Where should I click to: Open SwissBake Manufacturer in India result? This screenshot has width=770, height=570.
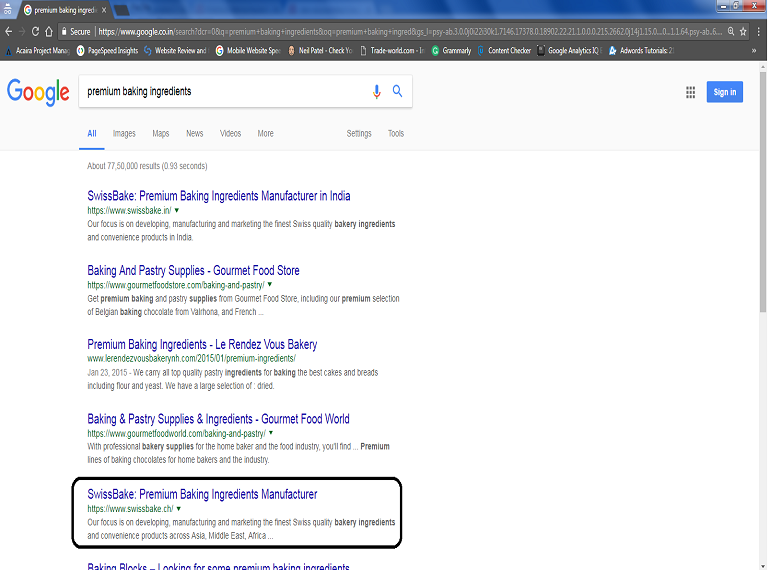click(x=219, y=196)
